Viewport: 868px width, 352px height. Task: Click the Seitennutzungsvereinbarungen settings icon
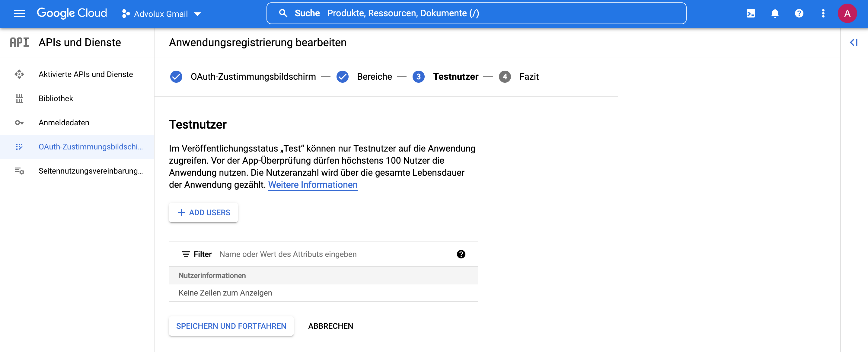pos(19,171)
